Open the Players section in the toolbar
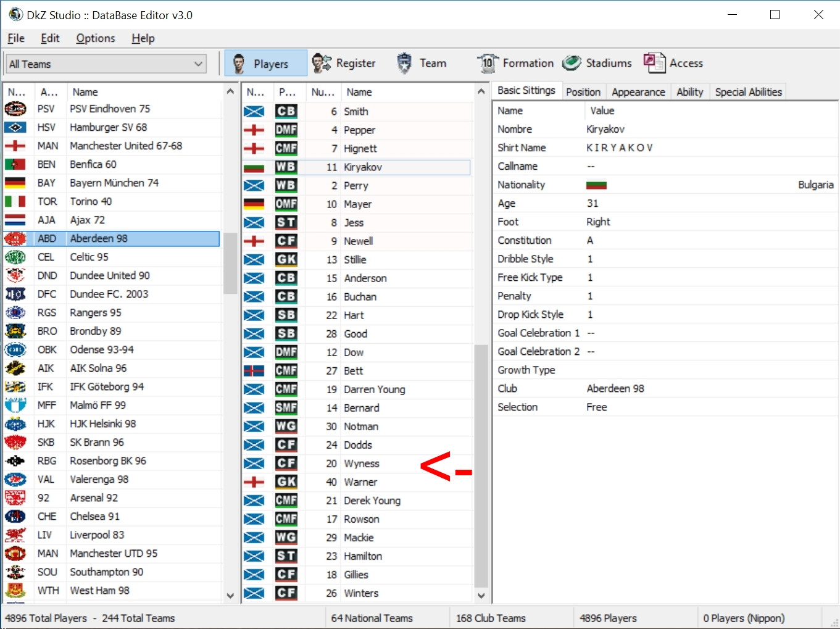This screenshot has width=840, height=629. [x=265, y=64]
